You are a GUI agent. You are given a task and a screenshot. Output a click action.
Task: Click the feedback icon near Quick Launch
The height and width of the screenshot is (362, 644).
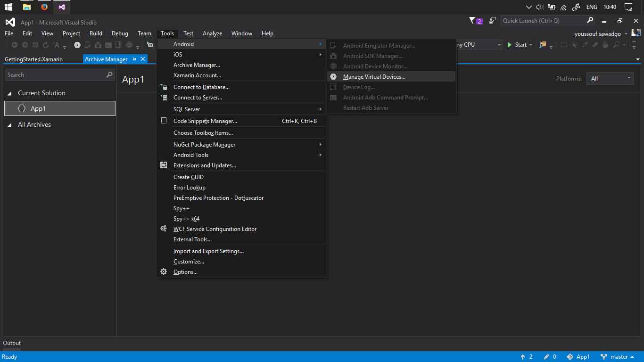pos(493,20)
